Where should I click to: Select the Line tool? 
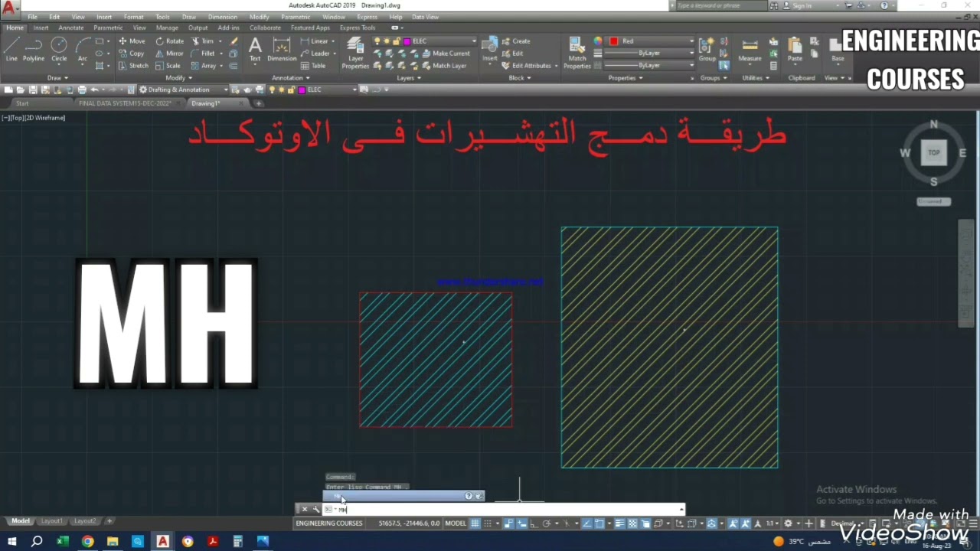[11, 50]
